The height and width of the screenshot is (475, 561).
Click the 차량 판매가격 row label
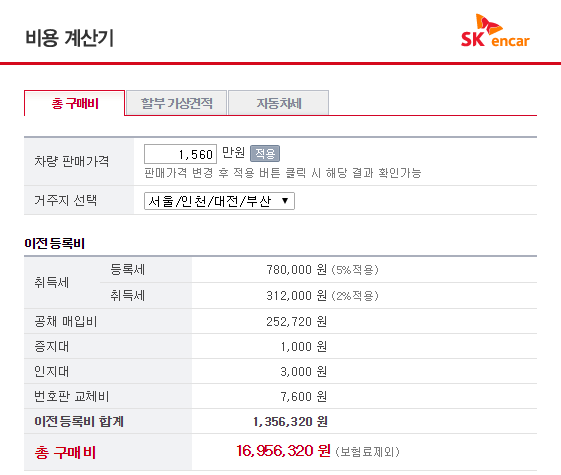72,161
